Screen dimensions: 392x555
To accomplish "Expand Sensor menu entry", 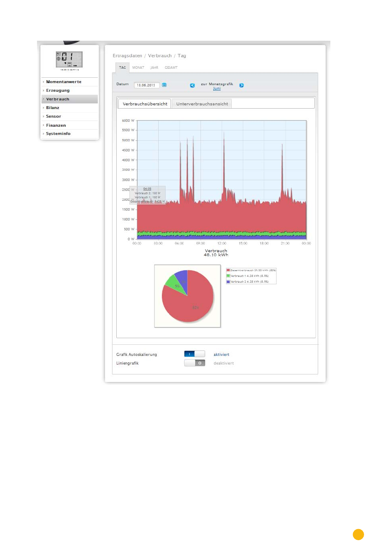I will pos(69,116).
